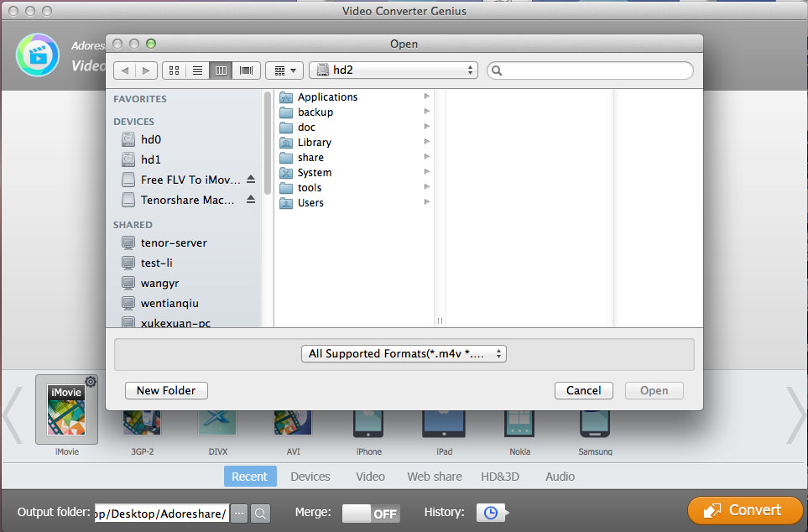This screenshot has width=808, height=532.
Task: Switch to column view in dialog
Action: [222, 70]
